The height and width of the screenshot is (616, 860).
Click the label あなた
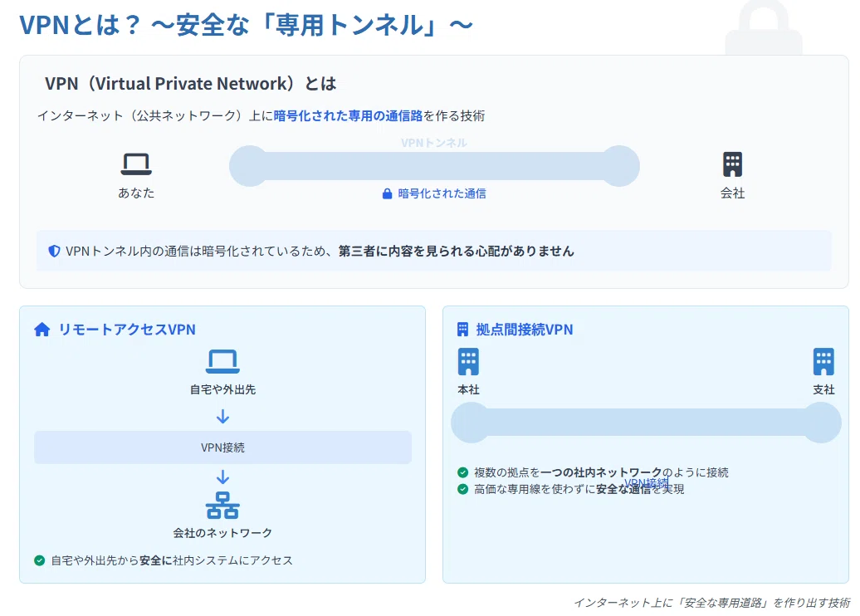(x=136, y=193)
